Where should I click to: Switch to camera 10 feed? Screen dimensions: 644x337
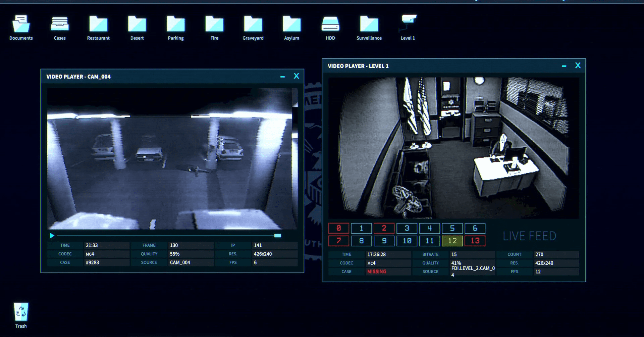407,241
